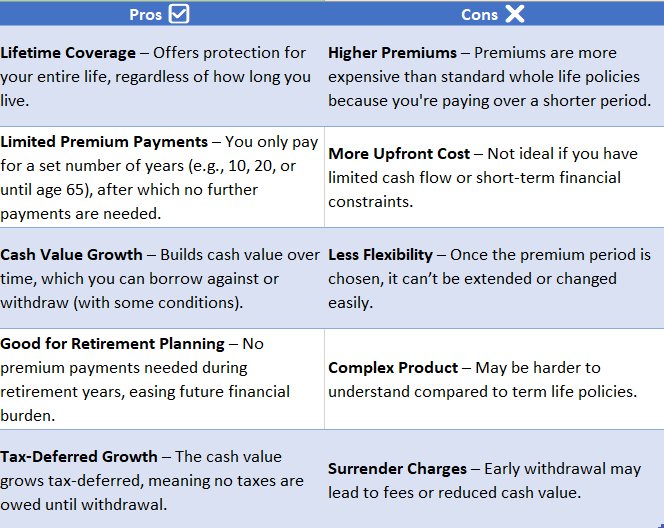Select the Pros header cell
The width and height of the screenshot is (664, 528).
[x=162, y=14]
